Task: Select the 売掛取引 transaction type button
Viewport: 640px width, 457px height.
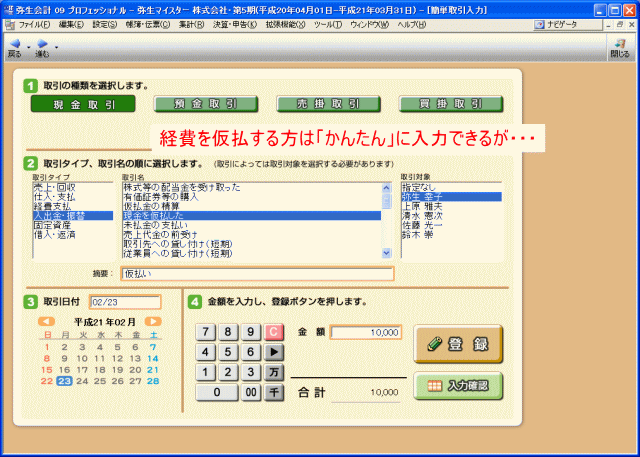Action: (329, 104)
